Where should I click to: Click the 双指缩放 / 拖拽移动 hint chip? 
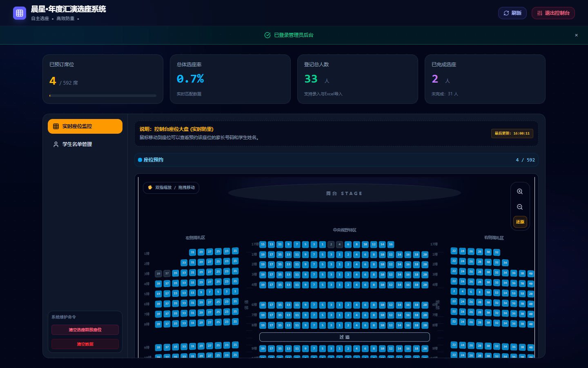(x=171, y=188)
